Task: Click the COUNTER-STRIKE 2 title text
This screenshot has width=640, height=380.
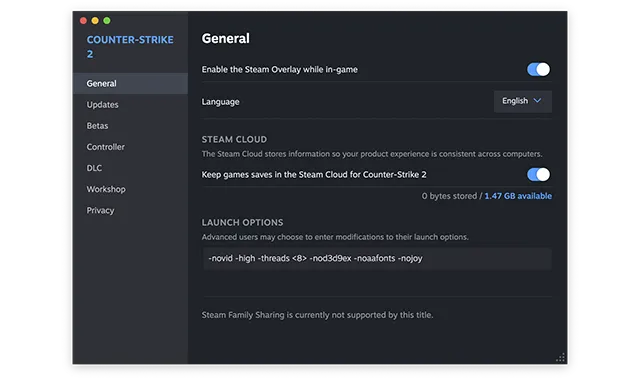Action: click(x=130, y=47)
